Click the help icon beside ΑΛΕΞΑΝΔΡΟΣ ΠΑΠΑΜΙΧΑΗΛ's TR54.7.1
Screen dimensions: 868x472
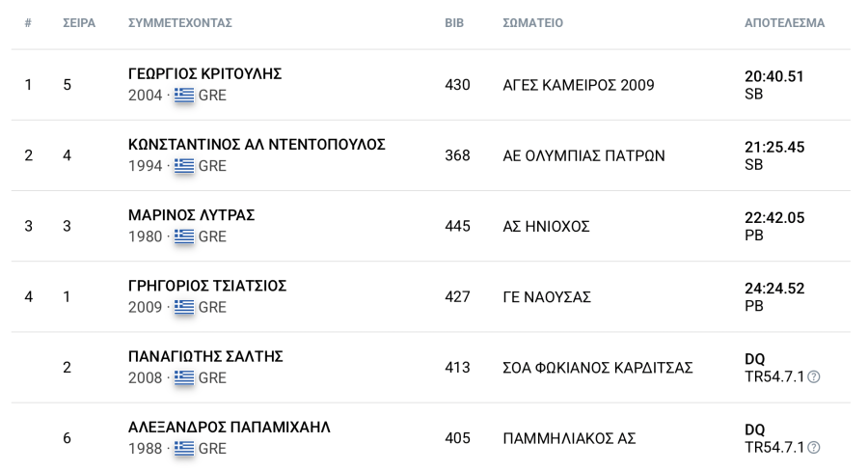tap(813, 448)
